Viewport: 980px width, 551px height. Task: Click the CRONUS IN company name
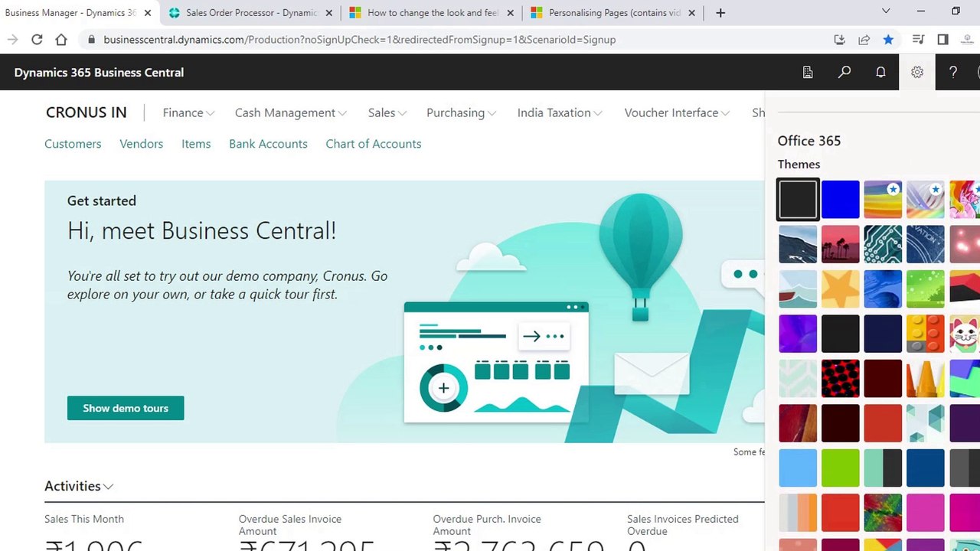(x=87, y=112)
